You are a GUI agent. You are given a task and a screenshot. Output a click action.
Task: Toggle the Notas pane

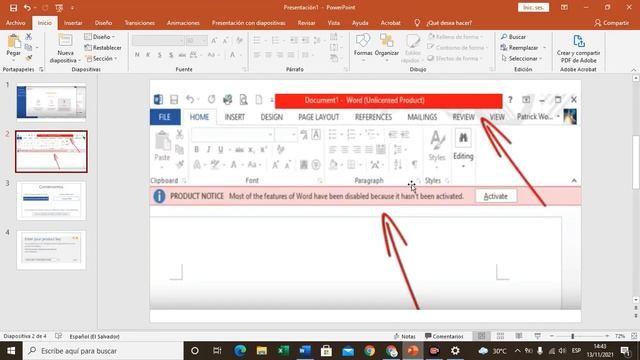pyautogui.click(x=404, y=336)
